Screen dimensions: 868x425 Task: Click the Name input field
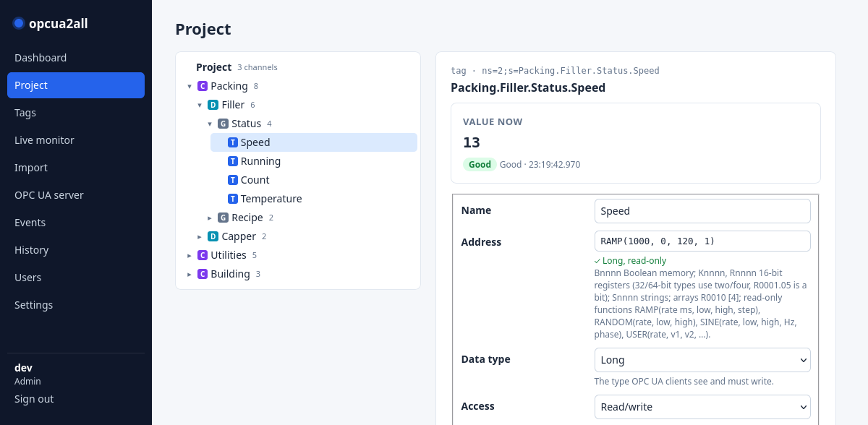click(x=702, y=211)
